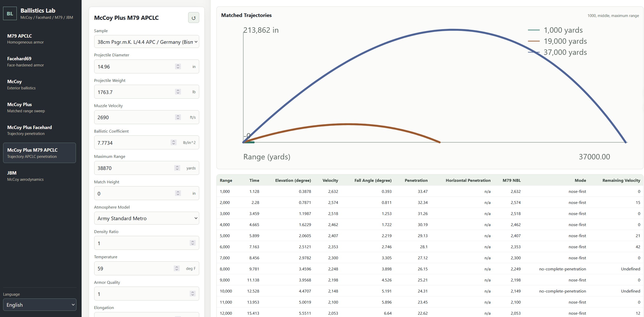Click the 19,000 yards legend entry
The image size is (644, 317).
coord(557,41)
